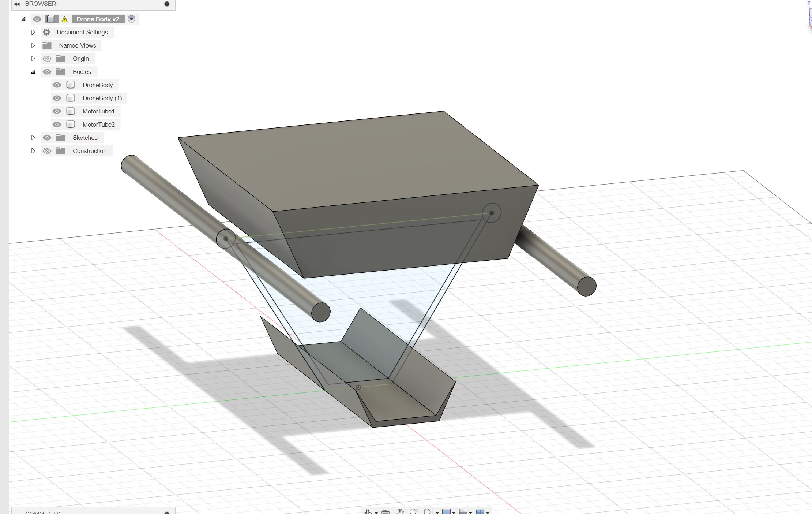The height and width of the screenshot is (514, 812).
Task: Select the Zoom tool with plus-minus
Action: (x=414, y=511)
